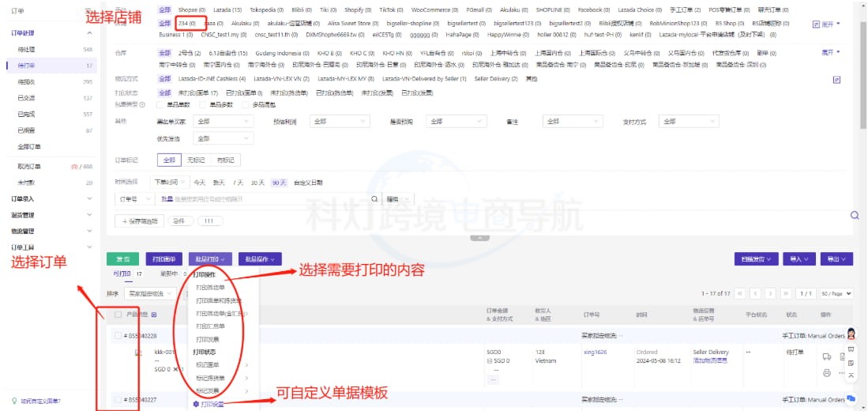
Task: Click the green 发货 button
Action: pyautogui.click(x=123, y=258)
